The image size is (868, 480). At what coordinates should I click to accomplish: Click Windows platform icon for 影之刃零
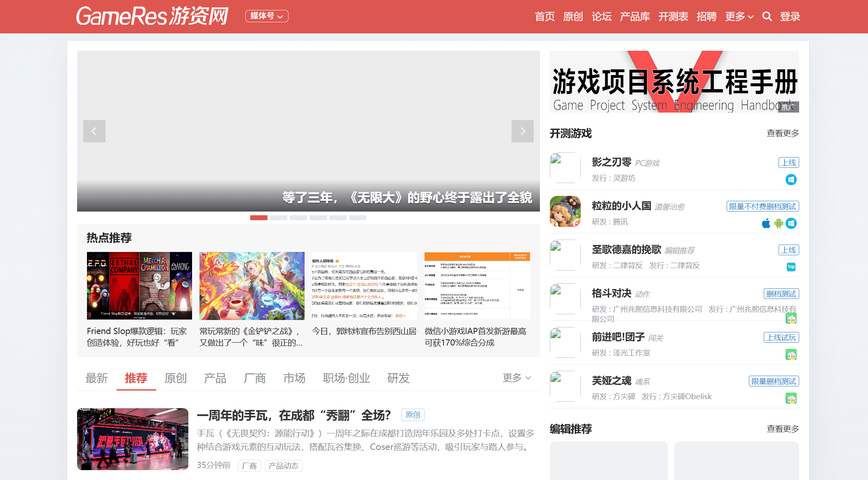click(791, 179)
